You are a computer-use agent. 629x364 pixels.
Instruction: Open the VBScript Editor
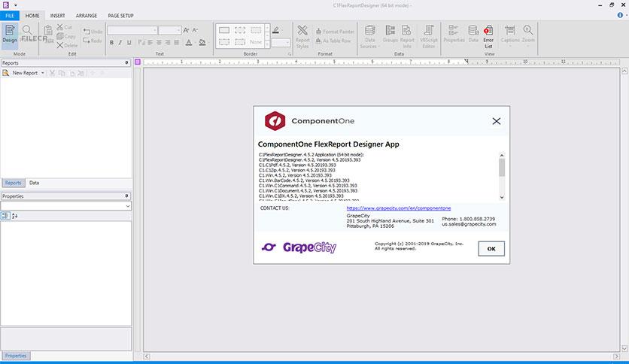(x=428, y=37)
